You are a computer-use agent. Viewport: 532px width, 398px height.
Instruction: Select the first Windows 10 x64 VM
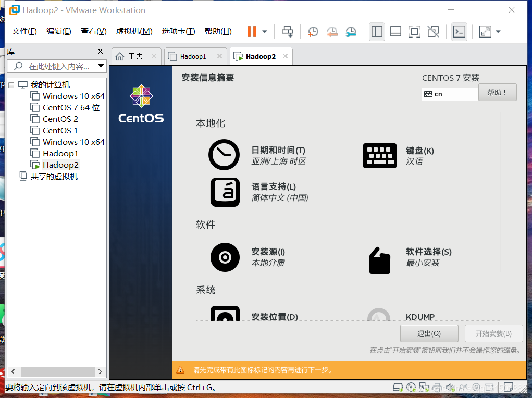(73, 96)
